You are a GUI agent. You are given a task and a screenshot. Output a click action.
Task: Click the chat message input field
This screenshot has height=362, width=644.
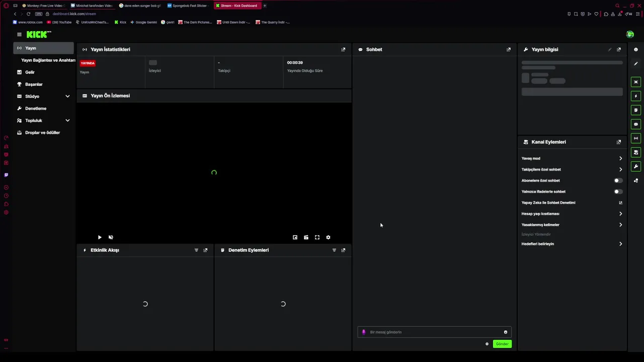point(434,332)
